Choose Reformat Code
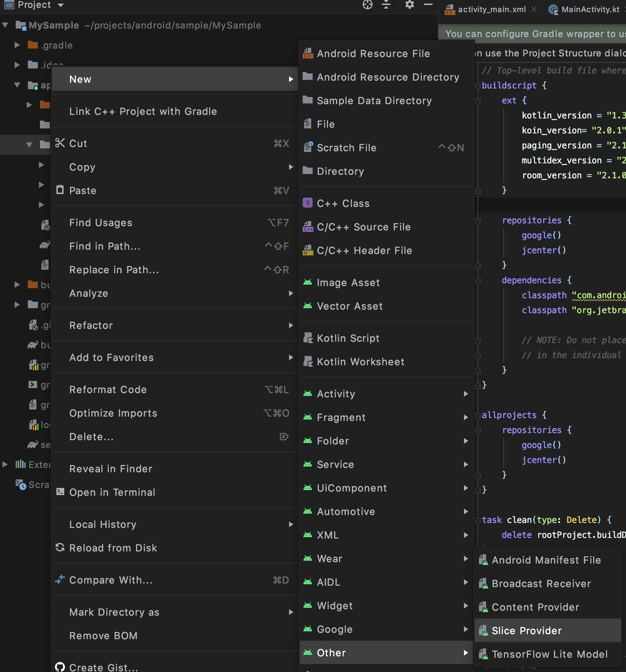 pos(175,390)
